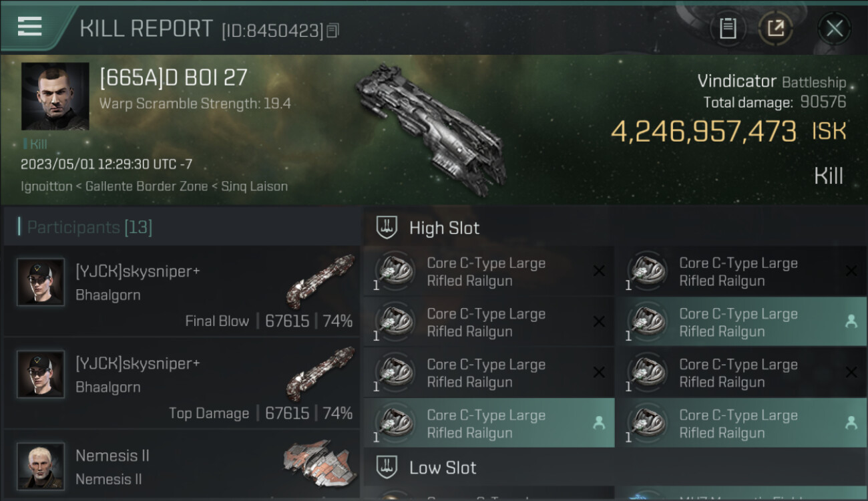Copy the kill report ID
Image resolution: width=868 pixels, height=501 pixels.
click(333, 30)
